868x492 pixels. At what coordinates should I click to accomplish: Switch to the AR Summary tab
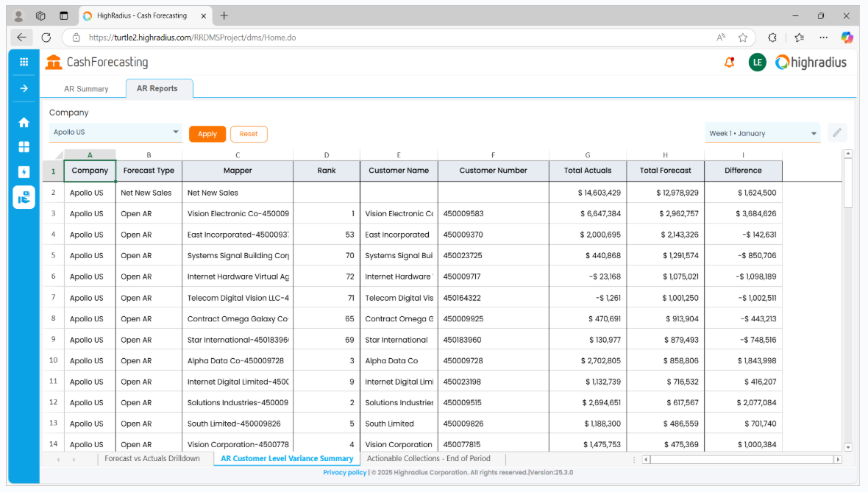point(86,88)
